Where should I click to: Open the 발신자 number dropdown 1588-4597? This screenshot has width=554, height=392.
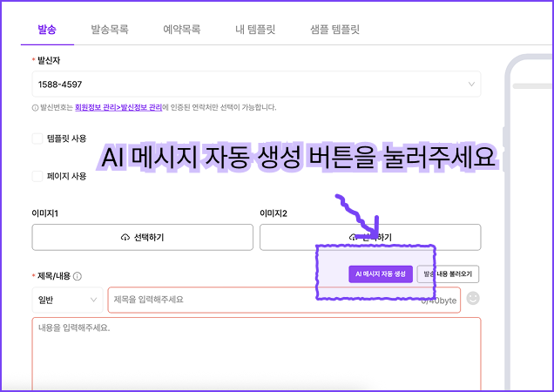[x=256, y=84]
